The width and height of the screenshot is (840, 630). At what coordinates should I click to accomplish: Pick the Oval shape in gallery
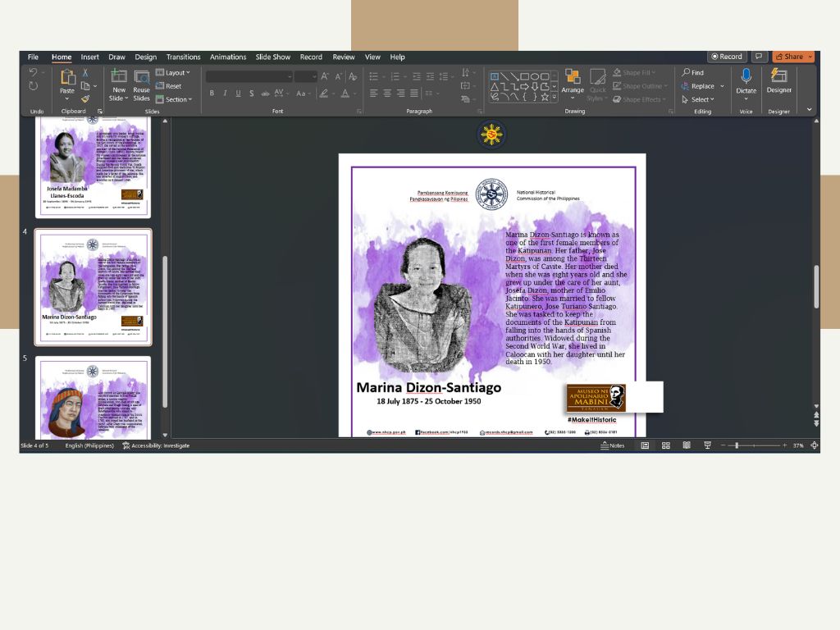[x=535, y=76]
